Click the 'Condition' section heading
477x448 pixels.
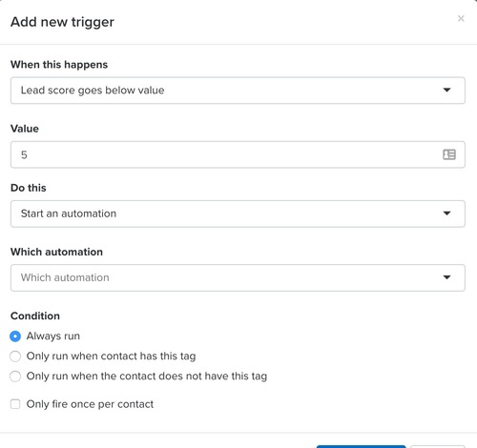point(35,316)
